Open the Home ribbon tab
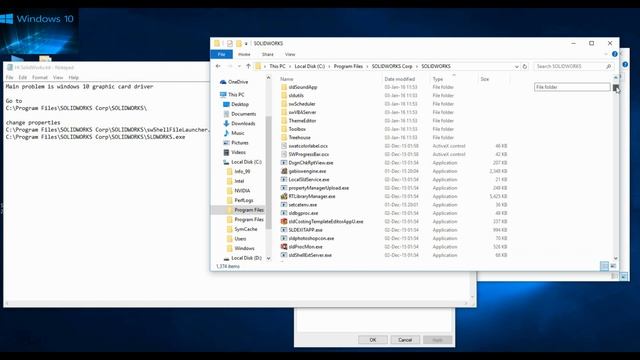 pos(244,54)
